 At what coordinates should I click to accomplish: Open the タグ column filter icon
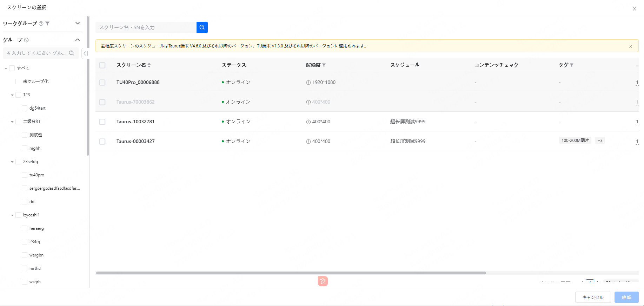click(572, 65)
